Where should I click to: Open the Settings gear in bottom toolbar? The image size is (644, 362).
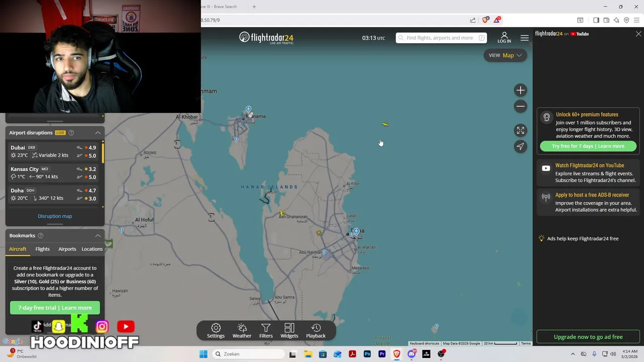pos(216,331)
